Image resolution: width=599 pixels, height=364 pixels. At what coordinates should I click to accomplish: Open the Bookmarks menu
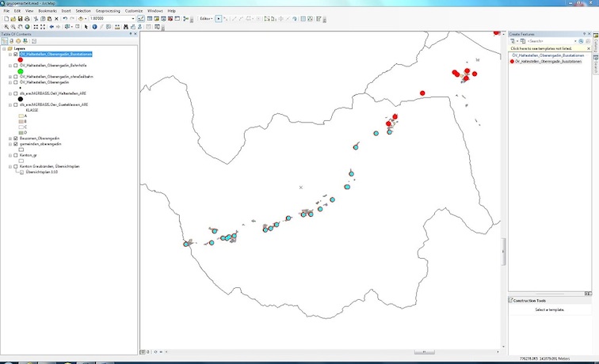point(47,10)
